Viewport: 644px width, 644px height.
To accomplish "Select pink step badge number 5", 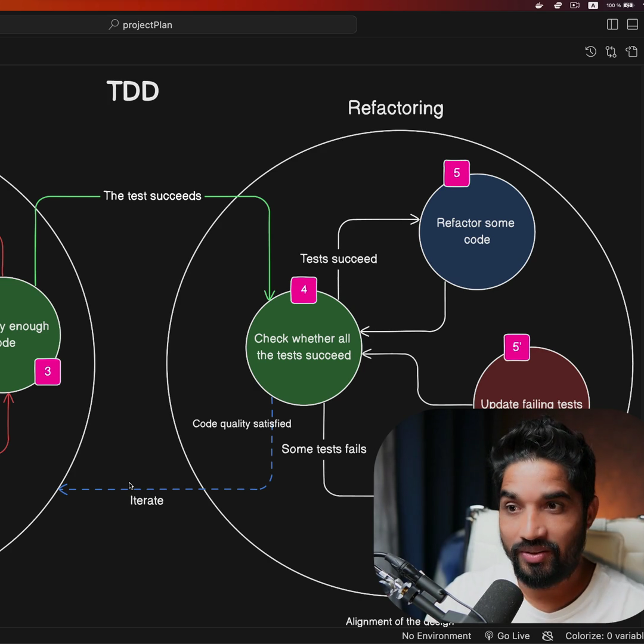I will pyautogui.click(x=457, y=173).
